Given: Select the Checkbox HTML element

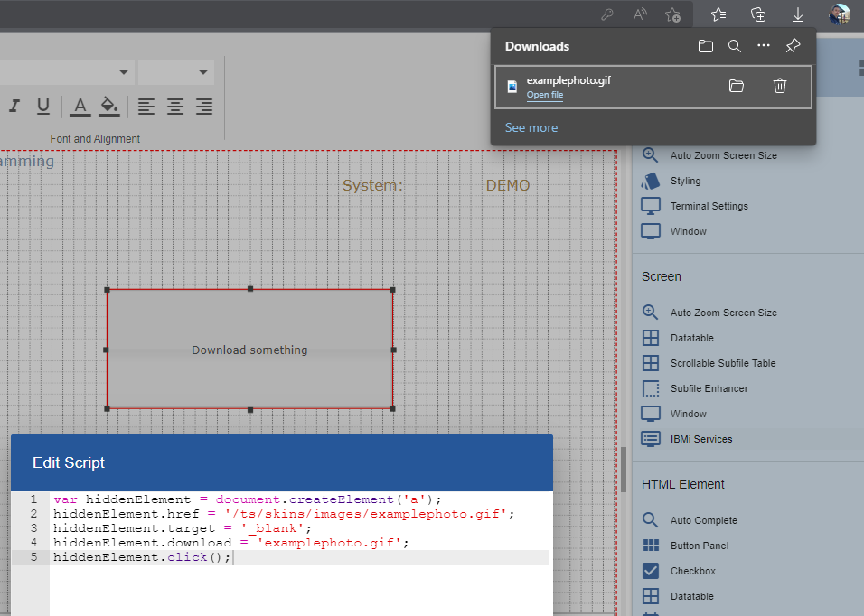Looking at the screenshot, I should point(692,571).
